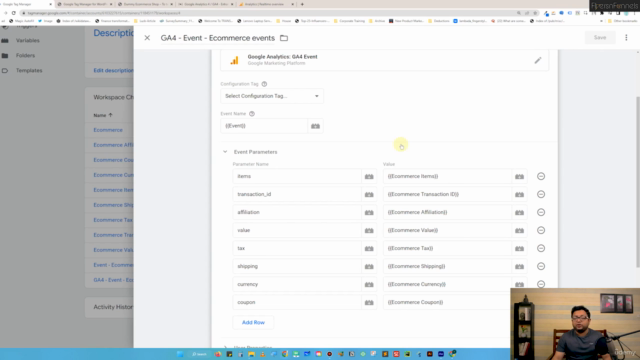The width and height of the screenshot is (640, 360).
Task: Open variable picker for transaction_id parameter name
Action: point(369,194)
